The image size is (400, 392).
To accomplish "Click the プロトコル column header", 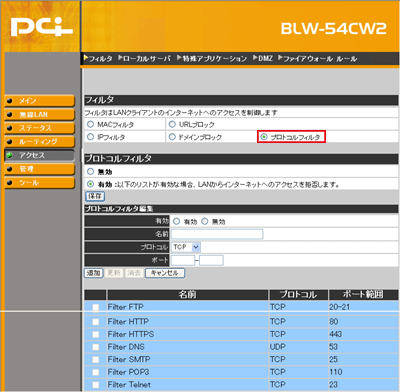I will point(298,295).
